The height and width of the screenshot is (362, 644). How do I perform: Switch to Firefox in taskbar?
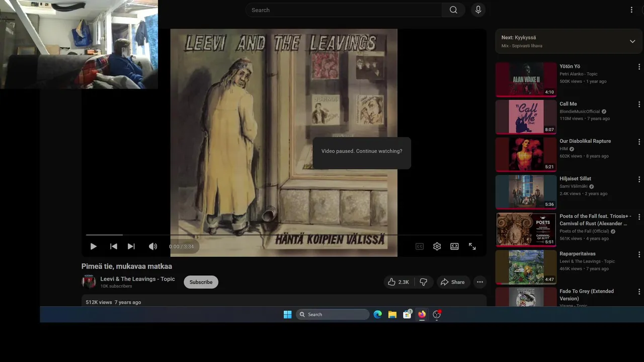422,315
